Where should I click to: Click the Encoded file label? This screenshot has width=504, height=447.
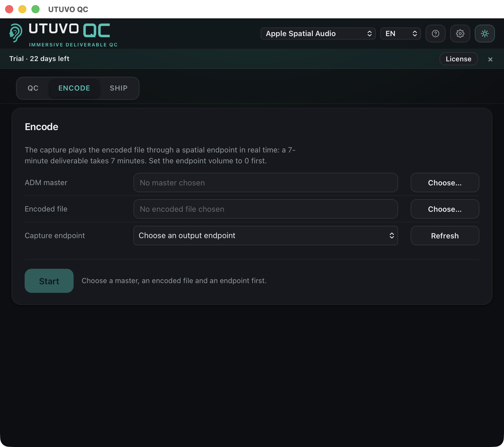[46, 209]
